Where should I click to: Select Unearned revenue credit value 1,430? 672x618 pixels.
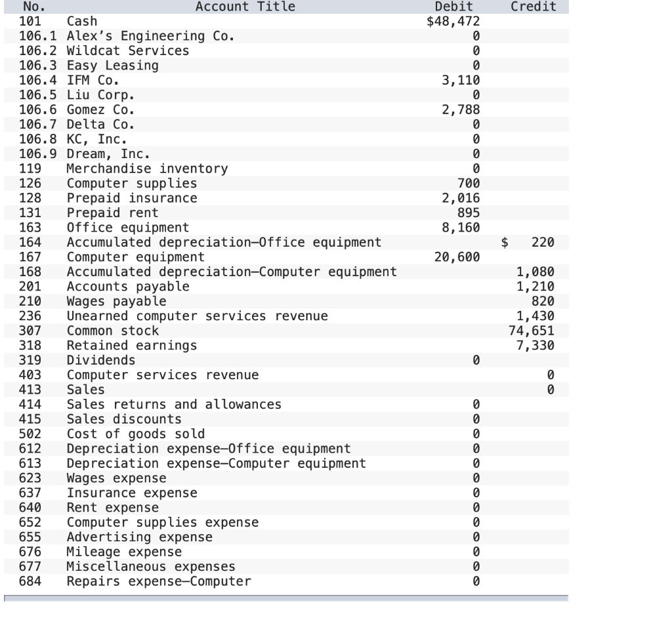click(x=535, y=316)
